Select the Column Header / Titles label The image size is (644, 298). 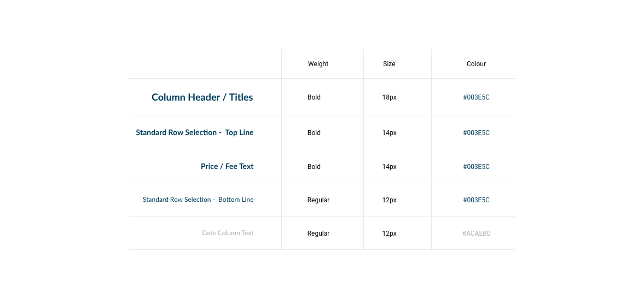coord(202,97)
